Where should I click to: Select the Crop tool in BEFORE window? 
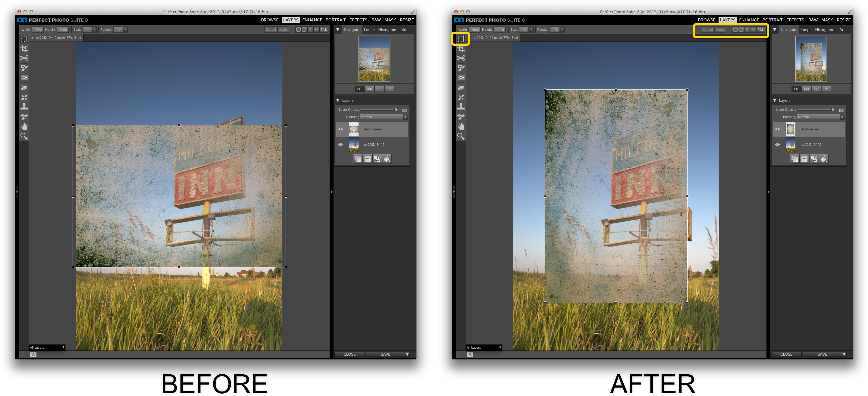click(24, 48)
